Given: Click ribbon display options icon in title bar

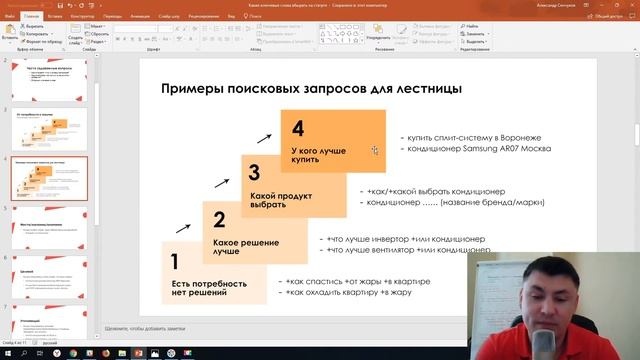Looking at the screenshot, I should coord(586,5).
